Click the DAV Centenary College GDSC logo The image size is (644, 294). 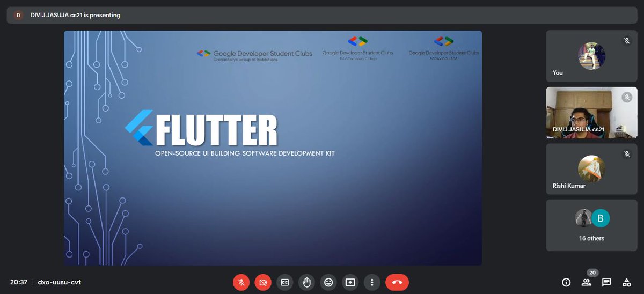(357, 48)
